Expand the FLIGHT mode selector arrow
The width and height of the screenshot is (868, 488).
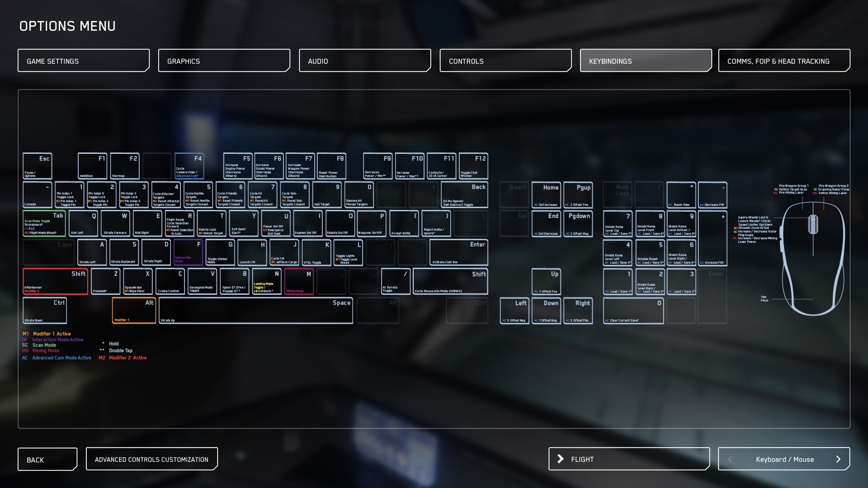[x=560, y=459]
